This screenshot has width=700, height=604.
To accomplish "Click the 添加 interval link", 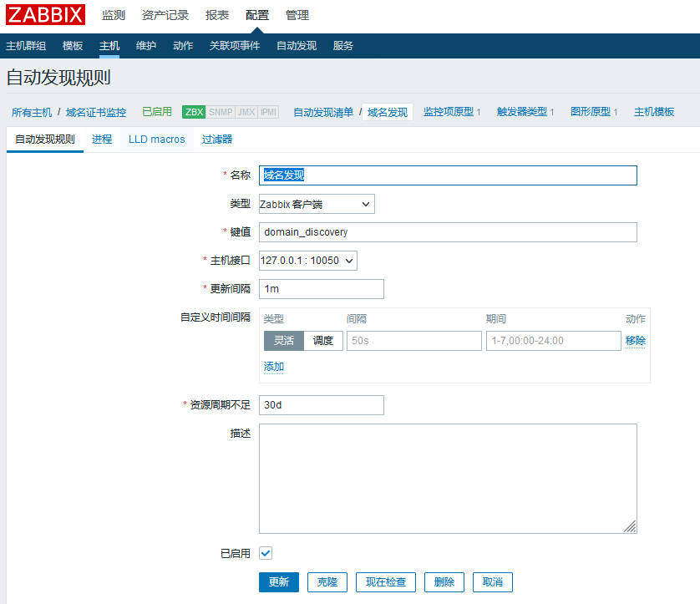I will tap(274, 367).
